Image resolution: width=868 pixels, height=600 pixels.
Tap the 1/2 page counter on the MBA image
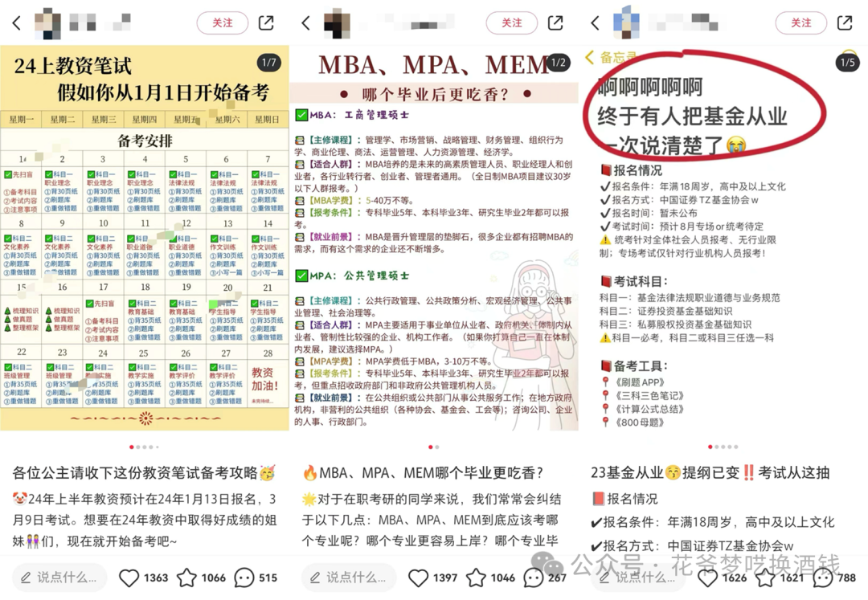[x=558, y=63]
